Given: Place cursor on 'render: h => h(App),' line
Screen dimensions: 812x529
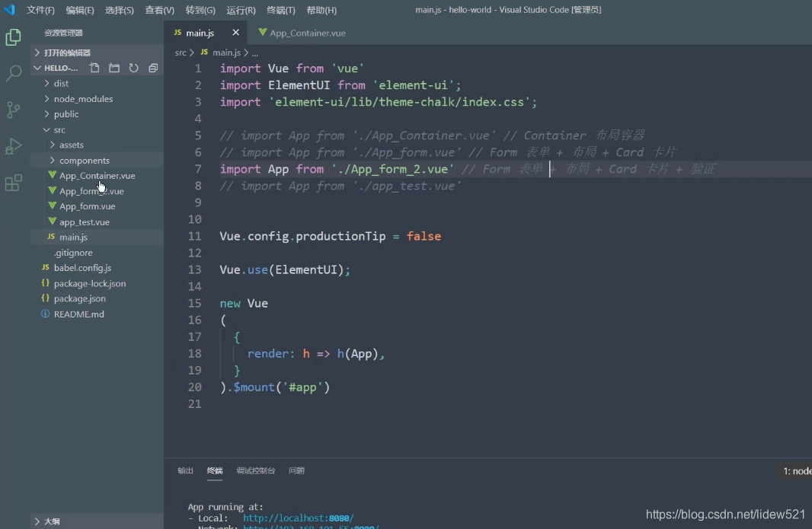Looking at the screenshot, I should point(316,353).
